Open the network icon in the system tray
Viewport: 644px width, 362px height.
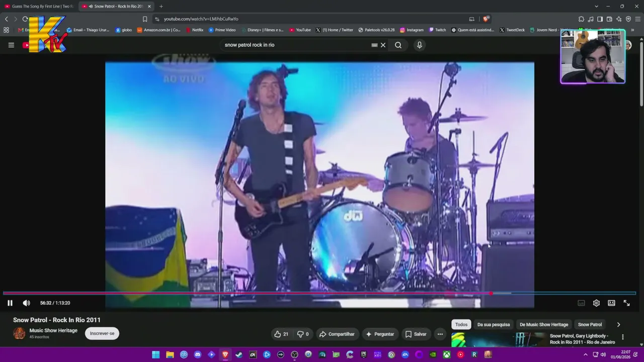pyautogui.click(x=595, y=354)
